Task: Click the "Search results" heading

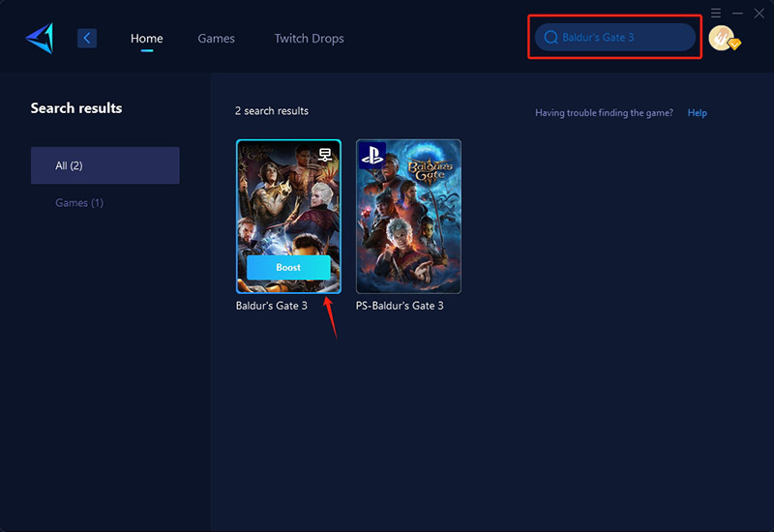Action: [x=76, y=108]
